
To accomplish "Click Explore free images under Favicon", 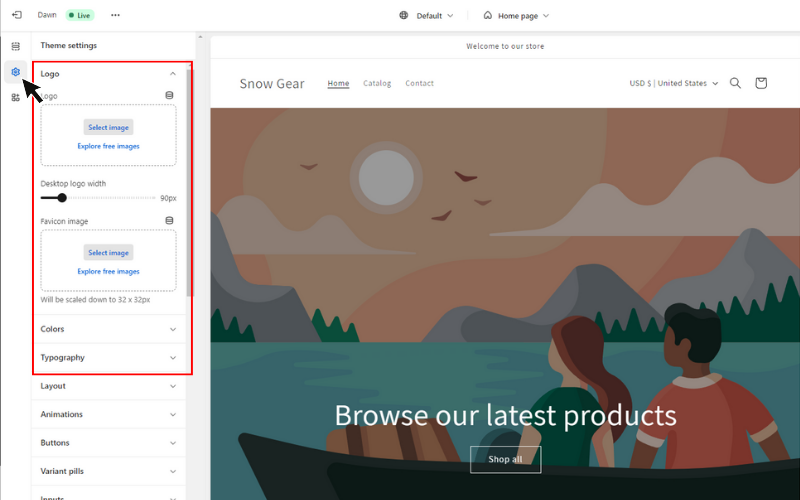I will [108, 271].
